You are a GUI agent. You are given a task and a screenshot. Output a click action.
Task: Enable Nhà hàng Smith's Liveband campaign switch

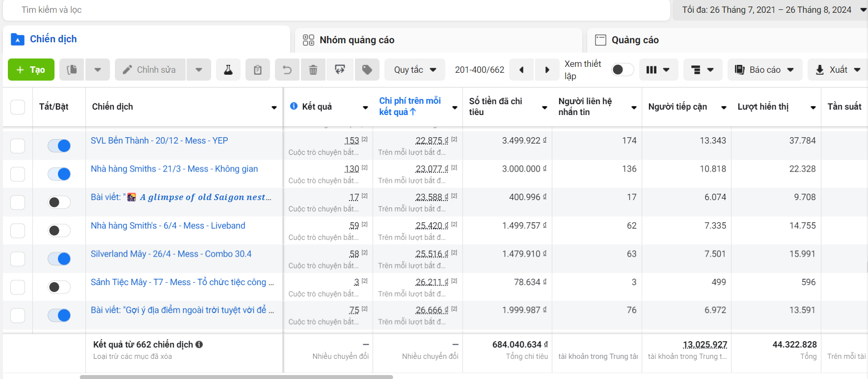click(59, 231)
